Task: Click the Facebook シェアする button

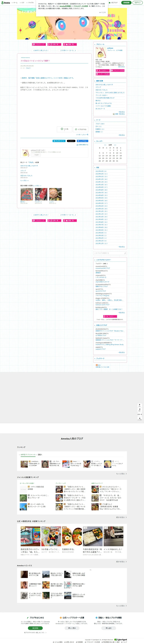Action: [82, 141]
